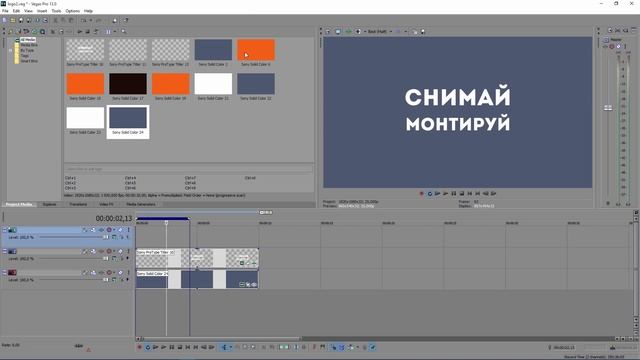This screenshot has height=360, width=640.
Task: Click the Open project toolbar icon
Action: click(x=13, y=20)
